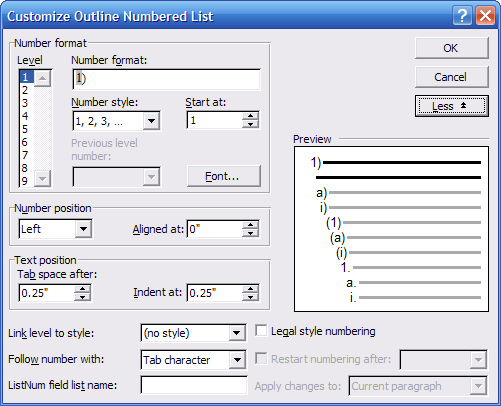Decrease the Aligned at value with down arrow
The height and width of the screenshot is (406, 501).
coord(250,233)
